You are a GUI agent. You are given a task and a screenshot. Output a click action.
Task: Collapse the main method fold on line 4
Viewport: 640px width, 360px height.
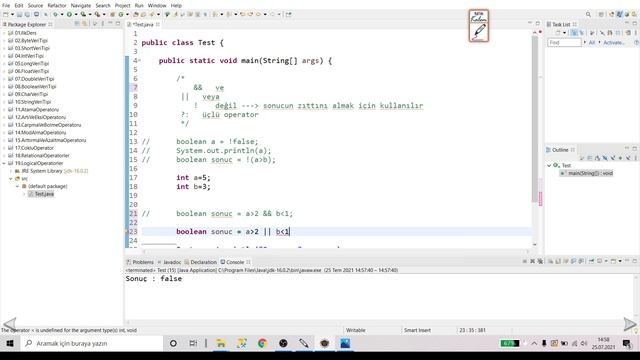tap(139, 60)
